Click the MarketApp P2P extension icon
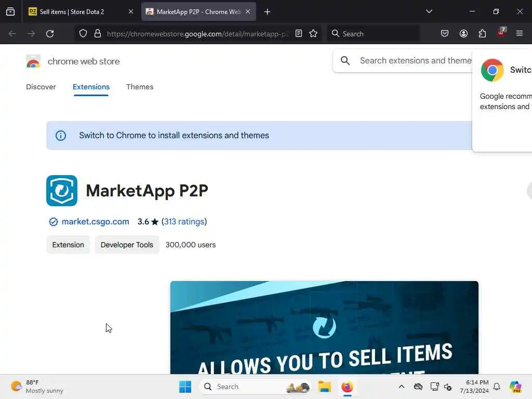532x399 pixels. pyautogui.click(x=62, y=191)
